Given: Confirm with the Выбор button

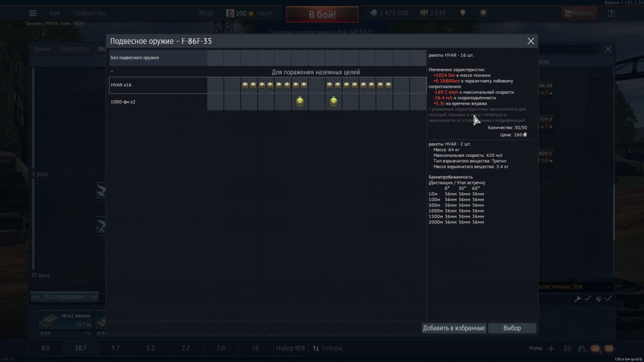Looking at the screenshot, I should tap(512, 328).
